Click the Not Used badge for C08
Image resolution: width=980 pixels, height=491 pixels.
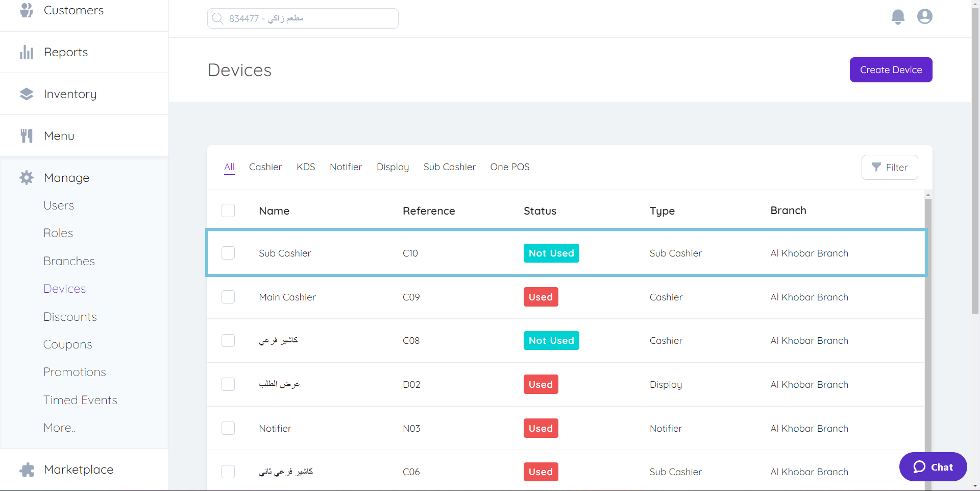coord(551,340)
